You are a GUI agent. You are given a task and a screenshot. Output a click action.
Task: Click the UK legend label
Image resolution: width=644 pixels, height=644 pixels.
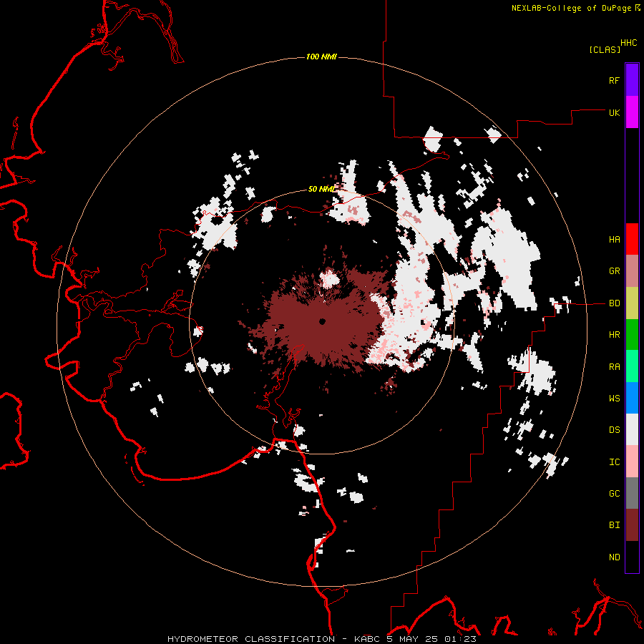click(614, 112)
